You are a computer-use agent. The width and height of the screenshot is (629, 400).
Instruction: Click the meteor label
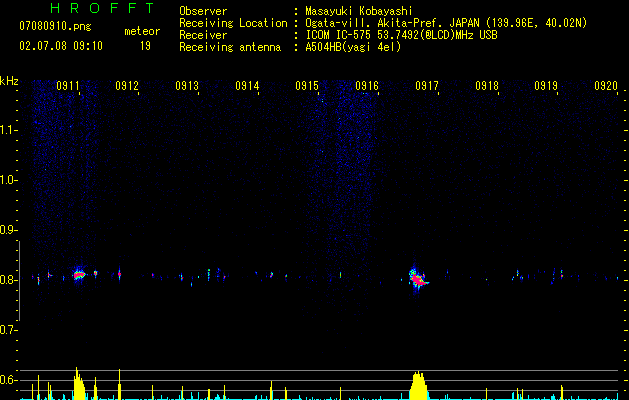coord(142,31)
